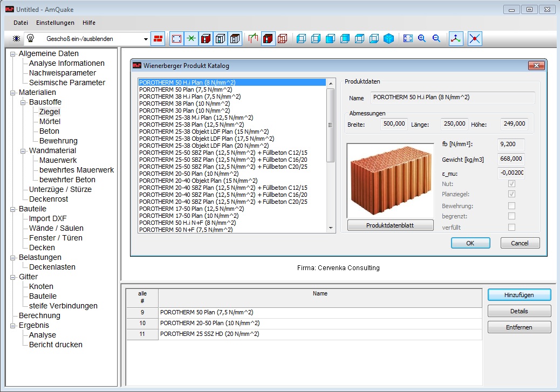Image resolution: width=560 pixels, height=392 pixels.
Task: Collapse the Ergebnis tree node
Action: pyautogui.click(x=13, y=326)
